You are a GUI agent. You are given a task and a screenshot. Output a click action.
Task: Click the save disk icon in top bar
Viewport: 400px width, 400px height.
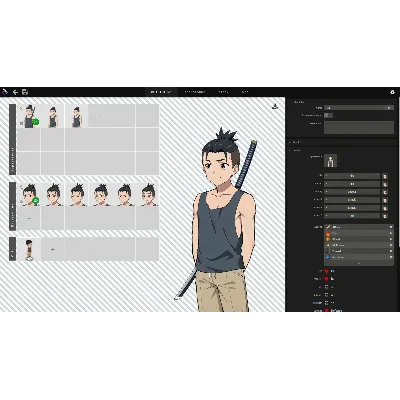(25, 92)
